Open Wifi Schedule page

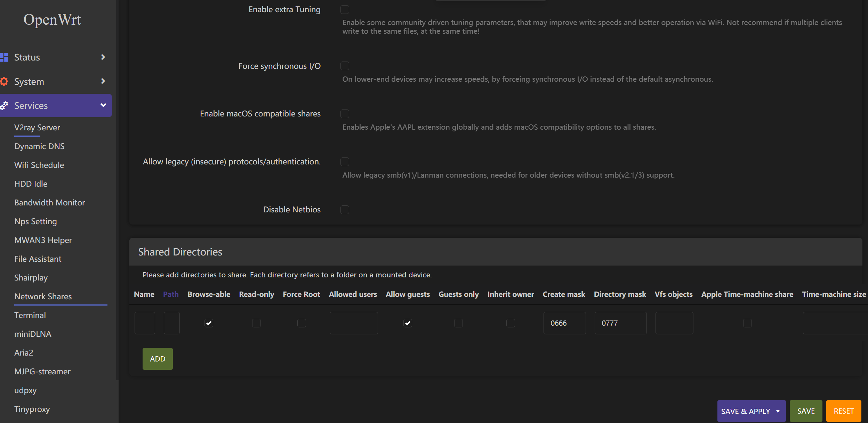coord(39,165)
